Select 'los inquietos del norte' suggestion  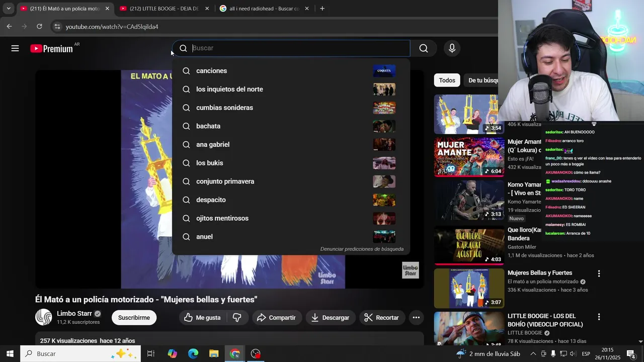(x=291, y=89)
